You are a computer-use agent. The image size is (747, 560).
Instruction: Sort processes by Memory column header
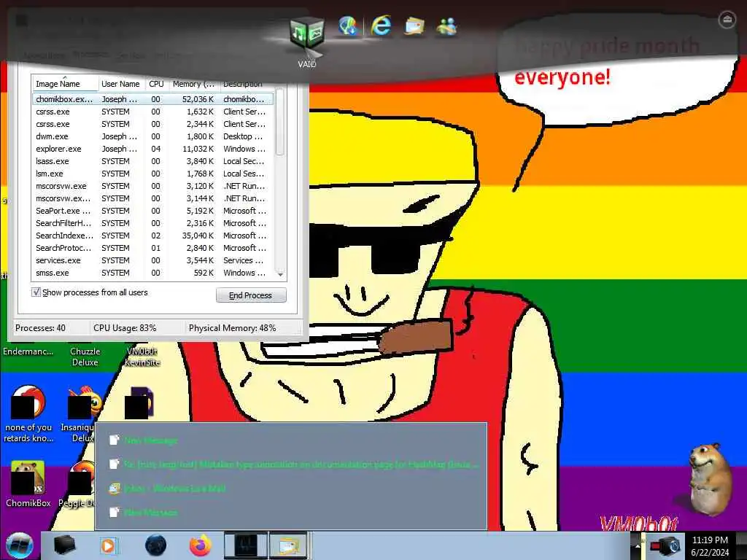(x=193, y=84)
